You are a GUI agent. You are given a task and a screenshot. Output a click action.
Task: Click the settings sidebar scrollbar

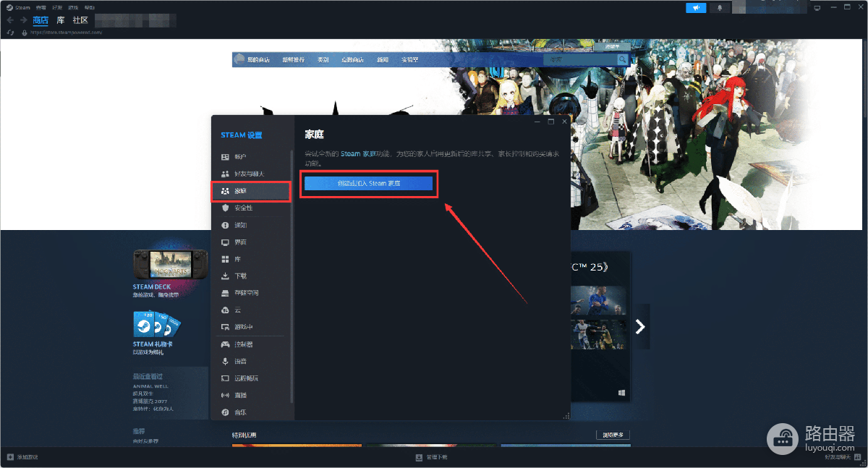tap(292, 275)
